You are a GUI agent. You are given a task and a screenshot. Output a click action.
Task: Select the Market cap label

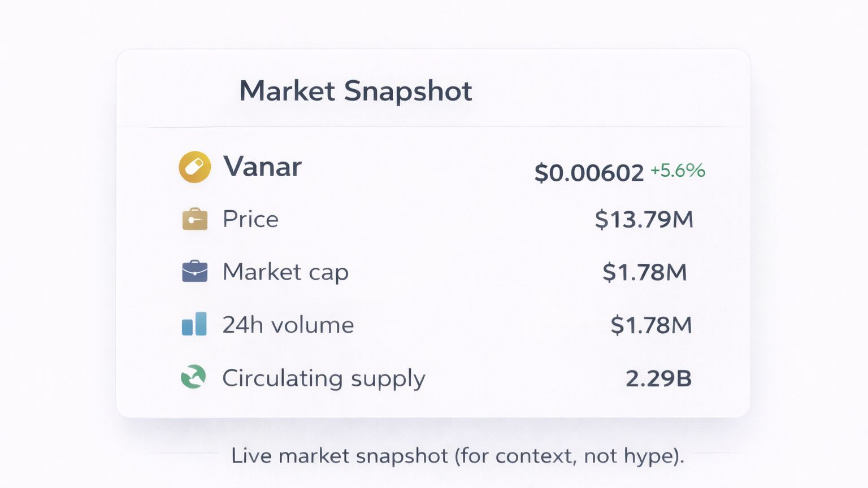285,272
